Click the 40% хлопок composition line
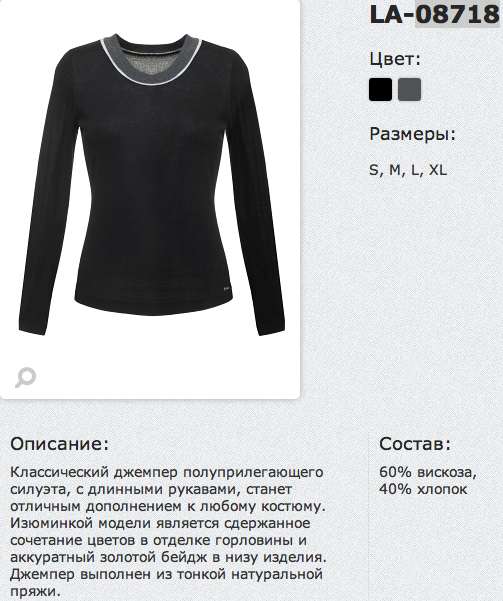This screenshot has height=601, width=503. click(x=423, y=489)
